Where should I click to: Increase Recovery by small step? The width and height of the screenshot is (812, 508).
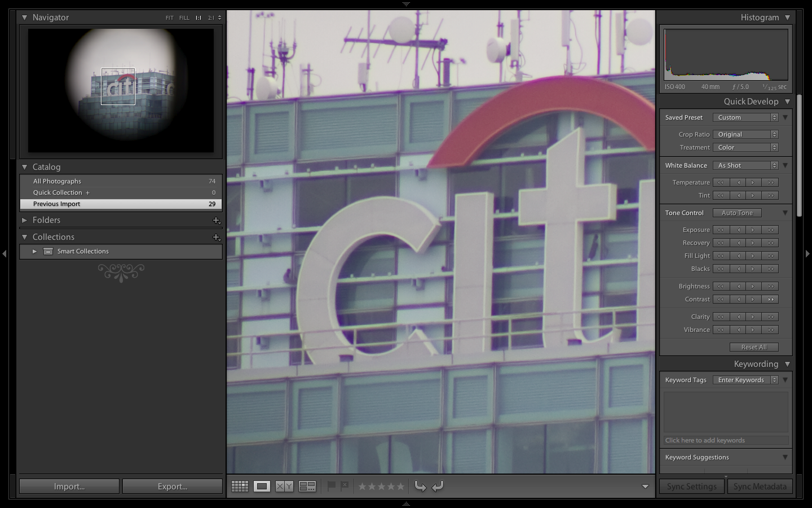tap(753, 243)
